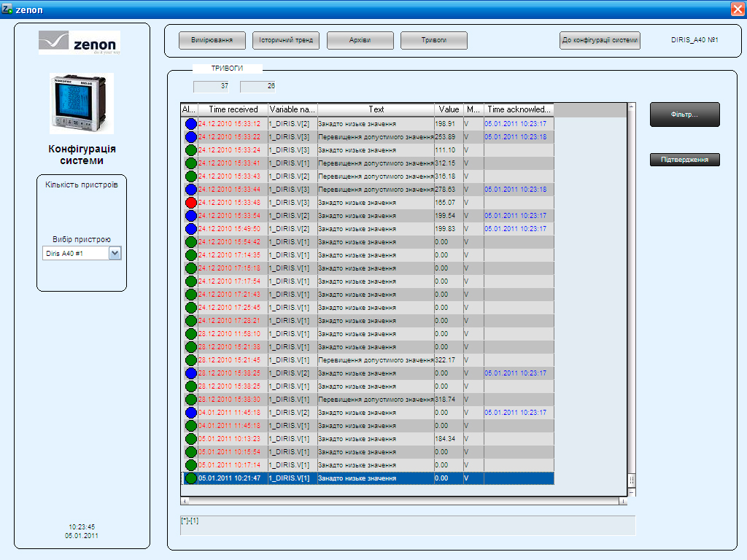The image size is (747, 560).
Task: Open the Архіви section
Action: [x=360, y=41]
